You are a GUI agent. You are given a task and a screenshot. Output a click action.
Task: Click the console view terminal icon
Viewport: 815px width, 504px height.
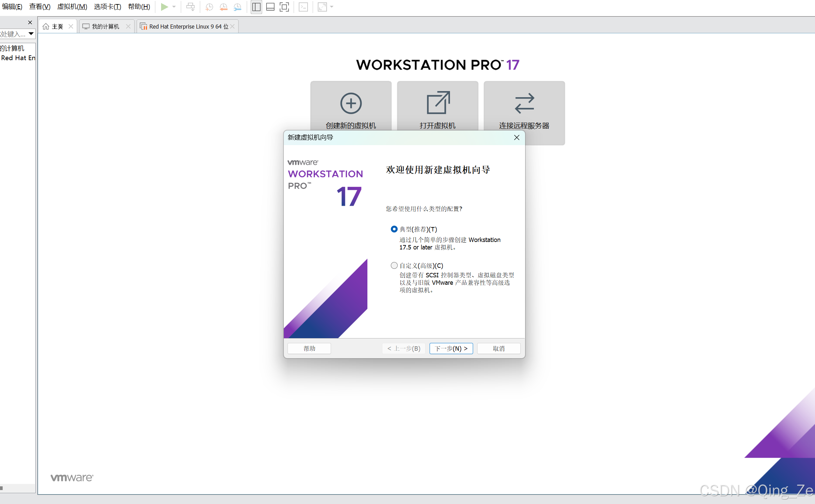coord(303,7)
